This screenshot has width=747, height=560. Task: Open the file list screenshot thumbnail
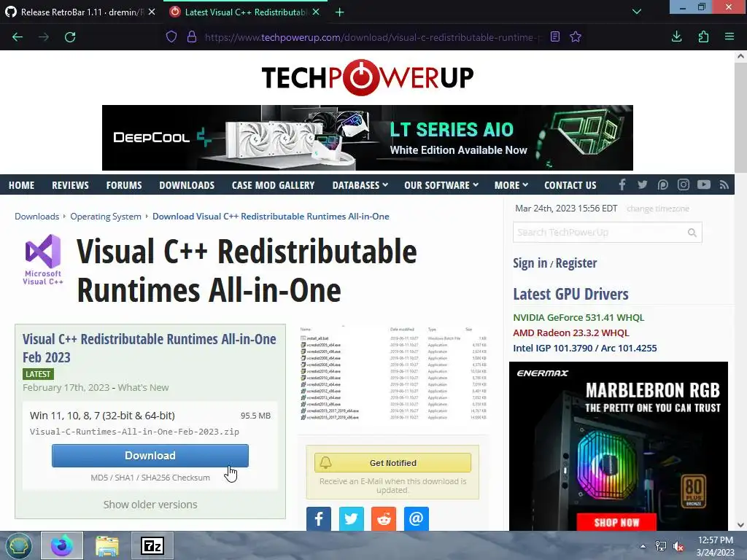click(x=392, y=373)
